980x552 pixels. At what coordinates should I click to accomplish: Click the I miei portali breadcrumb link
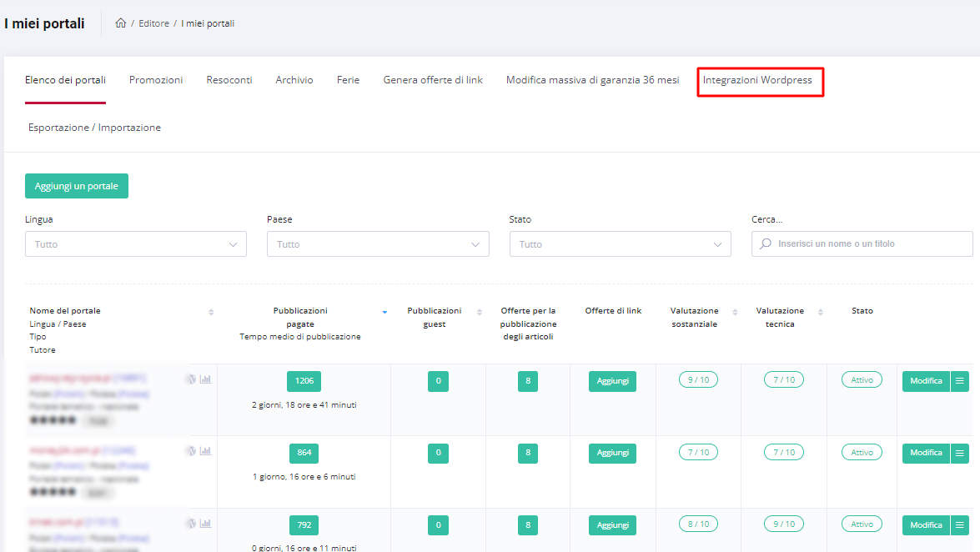(209, 23)
